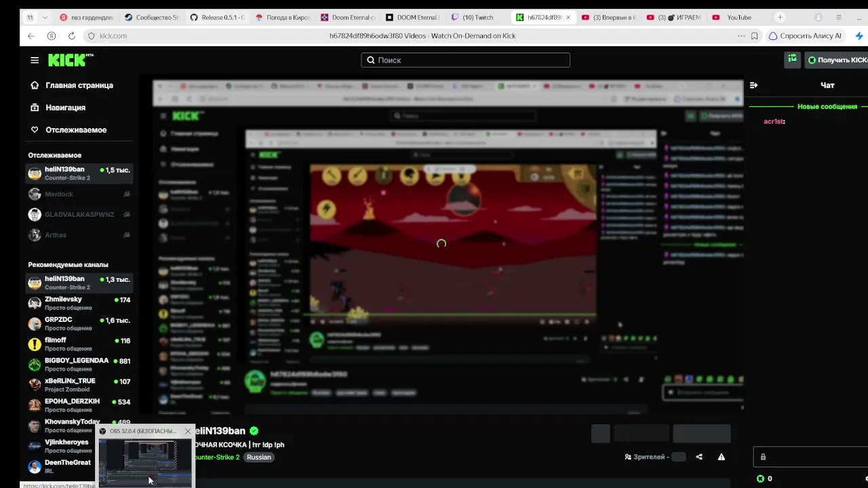
Task: Click the EPOHA_DERZKIH channel avatar
Action: [35, 405]
